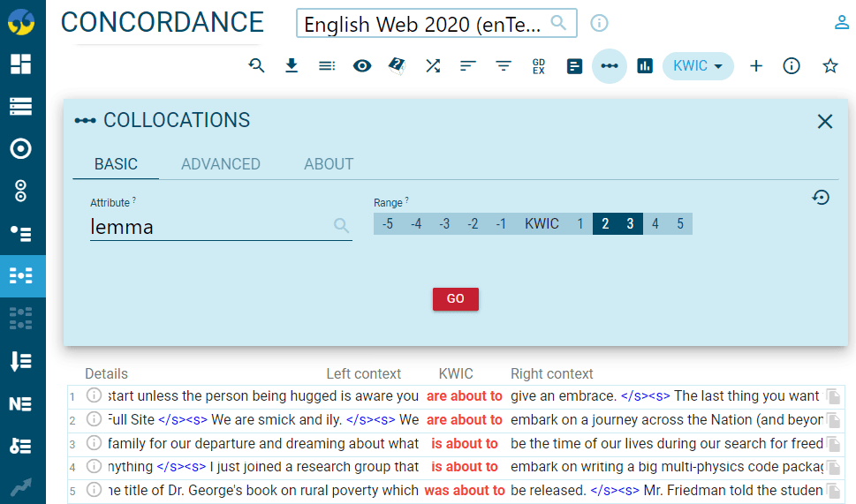The height and width of the screenshot is (504, 856).
Task: Click the shuffle lines icon
Action: 433,66
